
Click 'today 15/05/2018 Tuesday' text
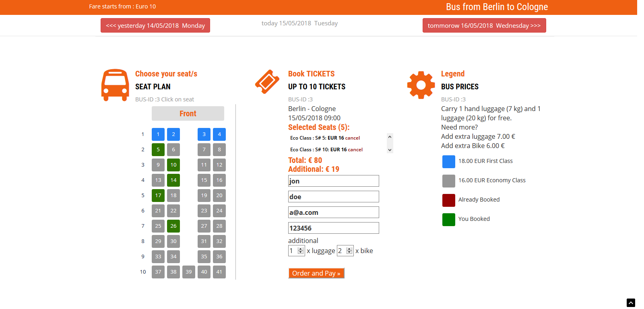[299, 23]
